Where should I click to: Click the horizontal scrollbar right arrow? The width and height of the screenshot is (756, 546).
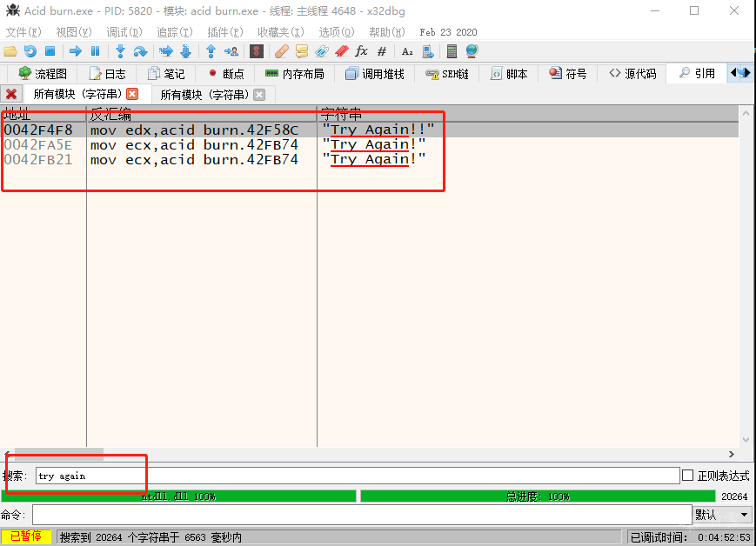tap(732, 454)
